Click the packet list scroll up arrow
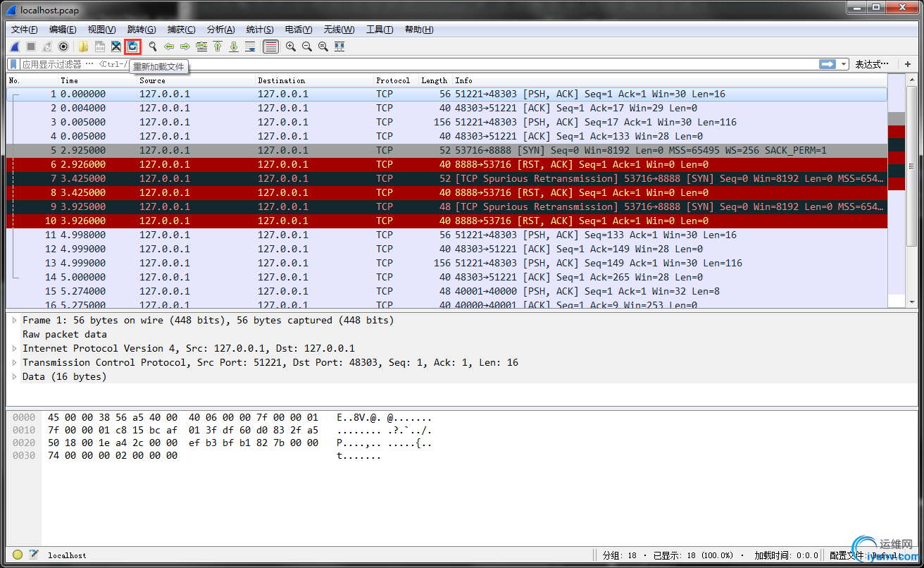The width and height of the screenshot is (924, 568). (x=911, y=79)
